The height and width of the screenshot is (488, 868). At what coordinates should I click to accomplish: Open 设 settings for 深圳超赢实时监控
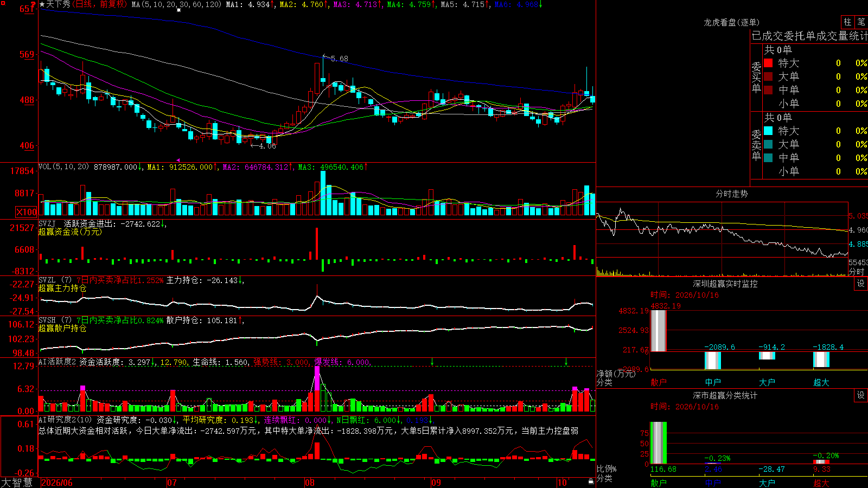(861, 284)
